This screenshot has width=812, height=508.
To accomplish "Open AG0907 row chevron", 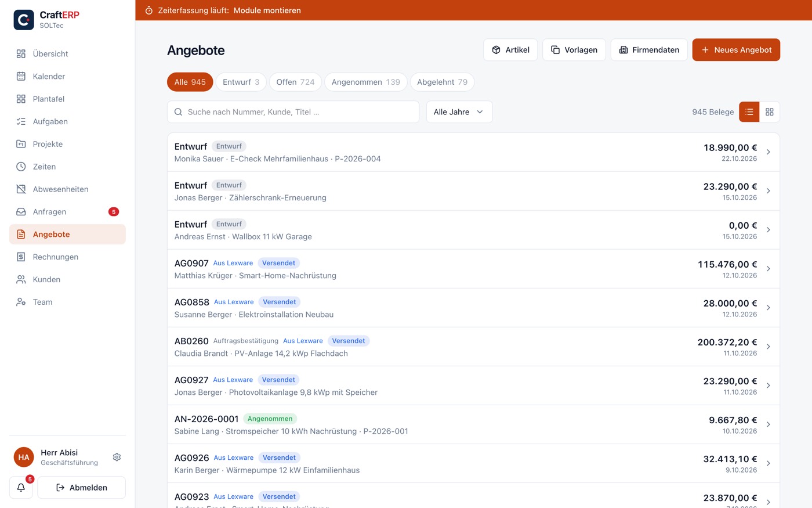I will (x=768, y=269).
